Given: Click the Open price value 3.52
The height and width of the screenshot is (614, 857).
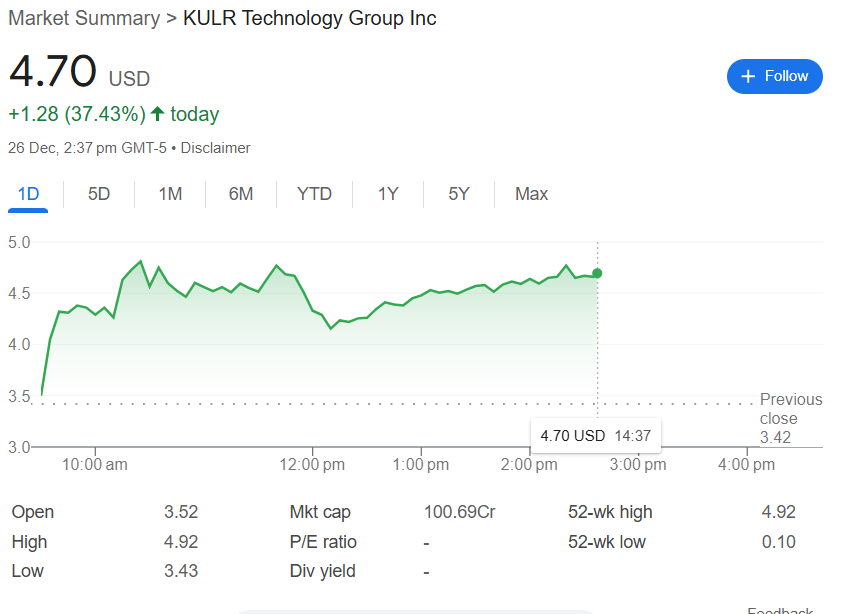Looking at the screenshot, I should 181,512.
